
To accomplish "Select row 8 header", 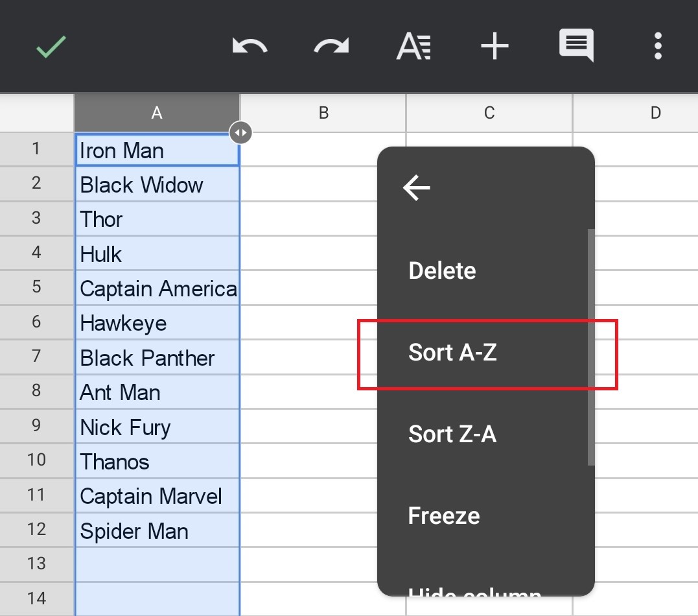I will (36, 391).
